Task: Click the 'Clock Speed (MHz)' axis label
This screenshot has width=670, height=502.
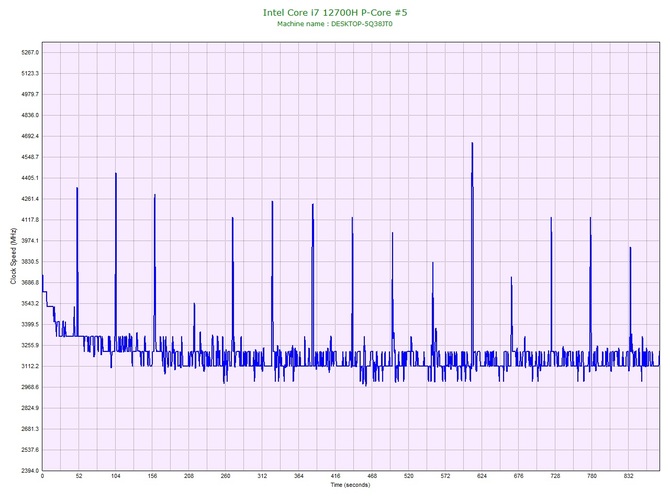Action: 14,256
